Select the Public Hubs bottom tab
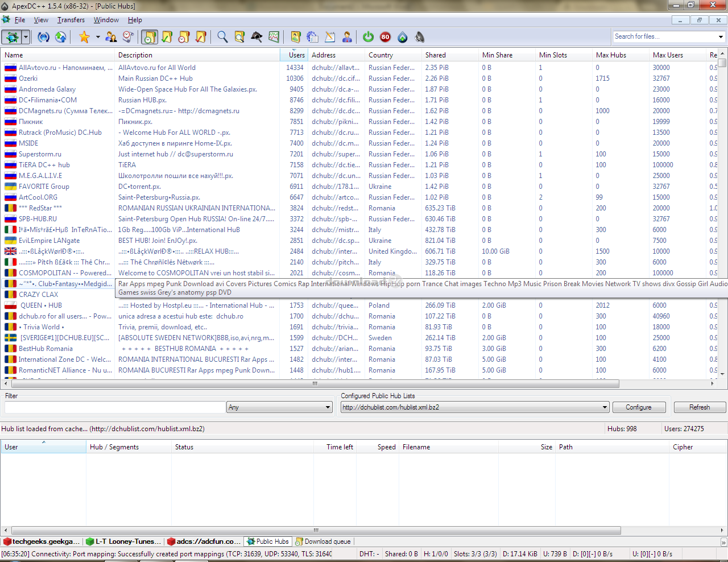The image size is (728, 562). pyautogui.click(x=268, y=542)
